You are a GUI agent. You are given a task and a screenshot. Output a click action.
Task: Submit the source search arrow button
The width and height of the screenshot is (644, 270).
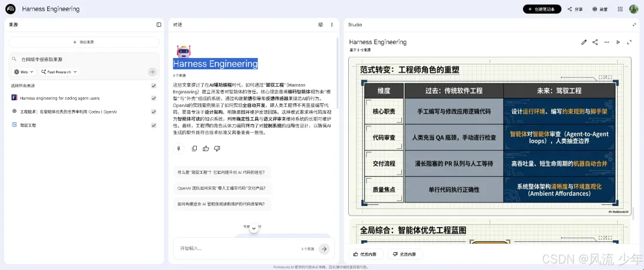pyautogui.click(x=153, y=72)
